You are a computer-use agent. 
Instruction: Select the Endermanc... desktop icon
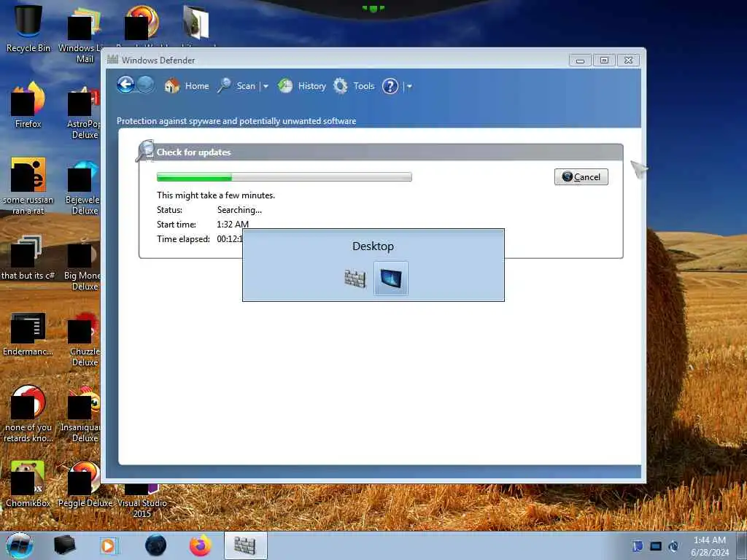pos(28,333)
